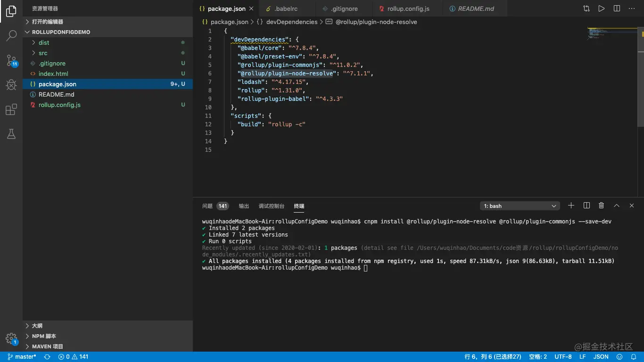Open .gitignore in the file tree

pos(107,63)
